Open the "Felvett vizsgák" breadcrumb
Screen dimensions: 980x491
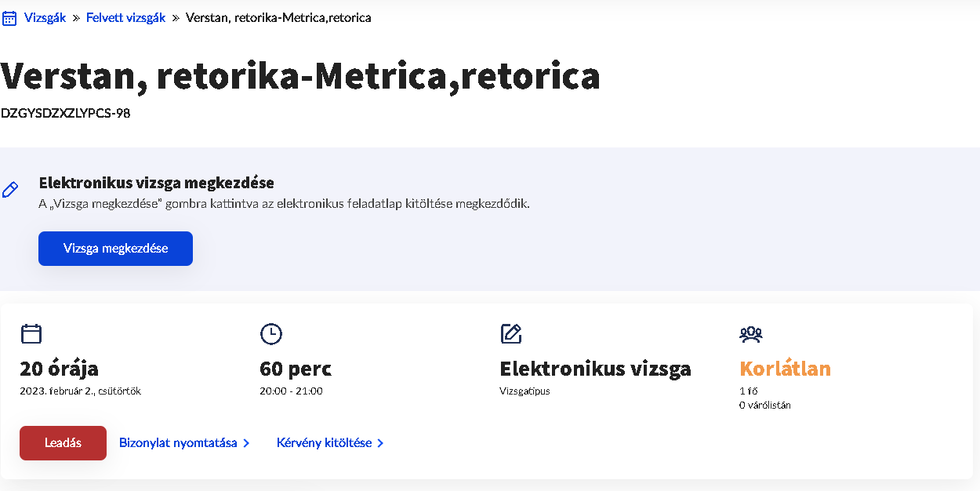tap(125, 17)
